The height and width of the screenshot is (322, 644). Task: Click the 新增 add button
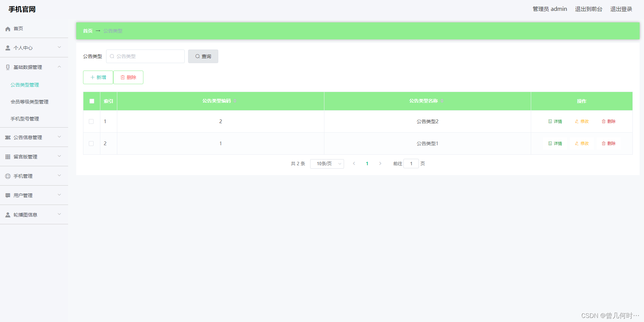click(98, 77)
